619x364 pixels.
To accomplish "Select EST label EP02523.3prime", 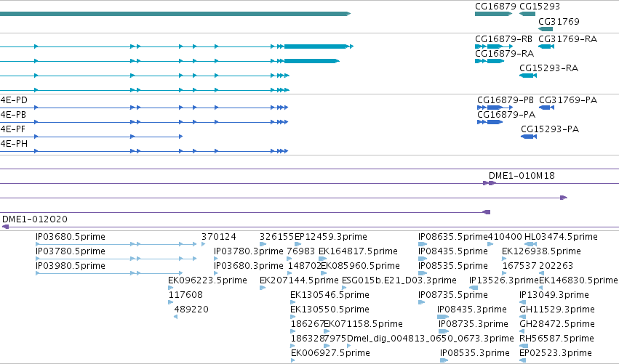I will 556,353.
